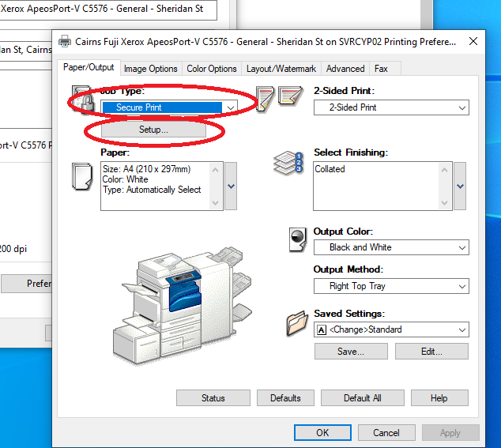501x448 pixels.
Task: Close the Printing Preferences dialog
Action: [473, 41]
